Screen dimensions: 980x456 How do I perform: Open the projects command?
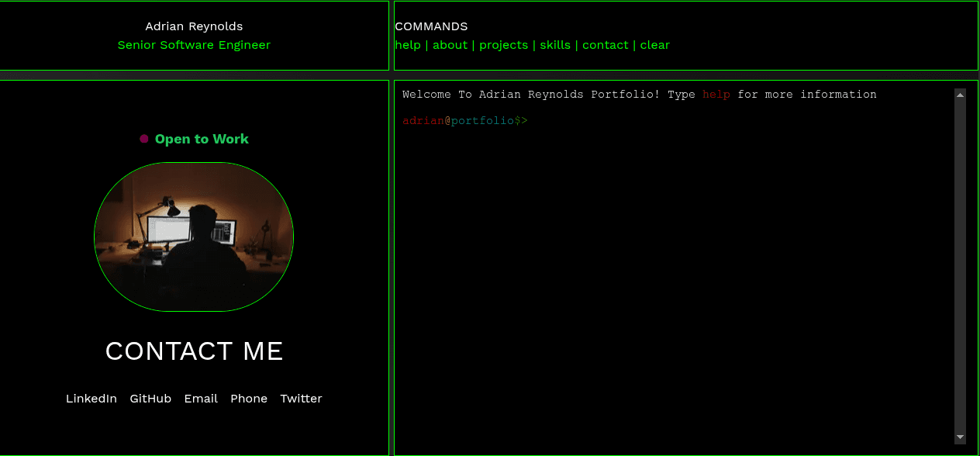pos(503,45)
